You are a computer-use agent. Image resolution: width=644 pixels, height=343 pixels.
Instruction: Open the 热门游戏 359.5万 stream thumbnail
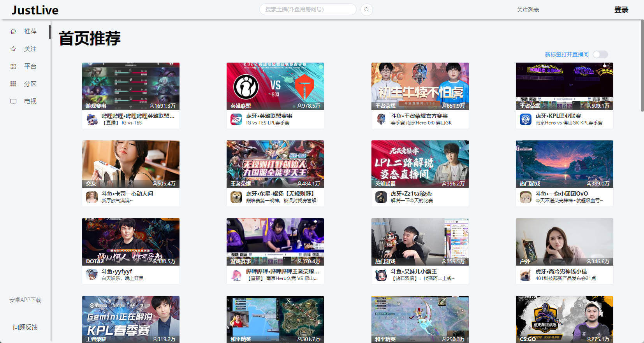[420, 242]
